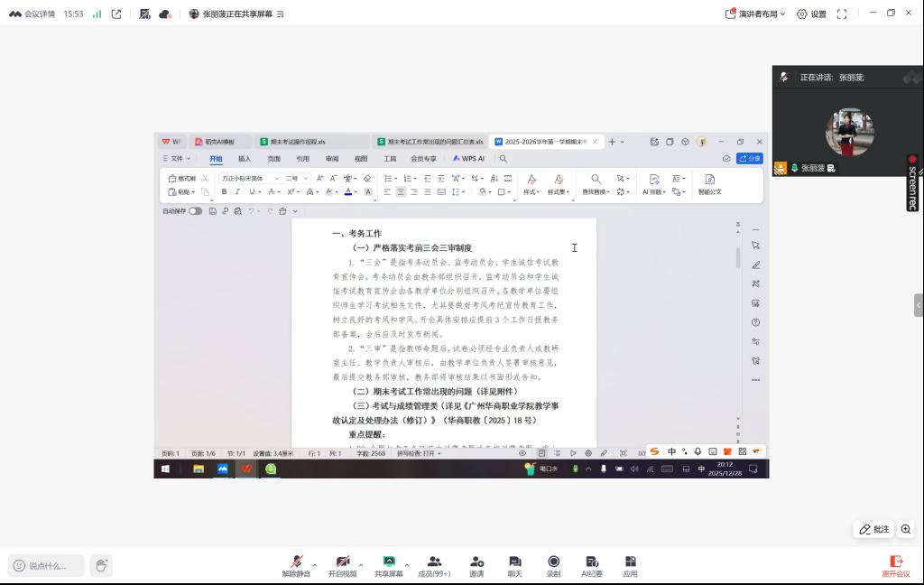The image size is (924, 585).
Task: Toggle fullscreen mode in meeting top bar
Action: [x=842, y=14]
